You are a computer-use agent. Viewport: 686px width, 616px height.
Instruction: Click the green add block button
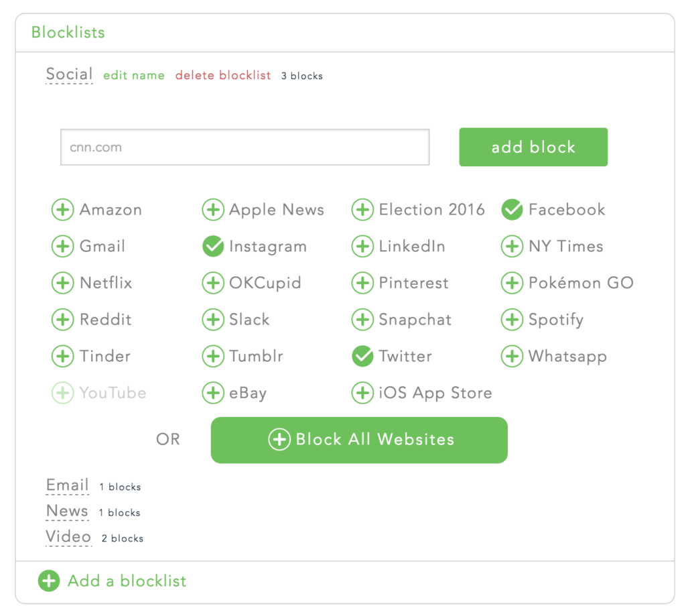[533, 147]
